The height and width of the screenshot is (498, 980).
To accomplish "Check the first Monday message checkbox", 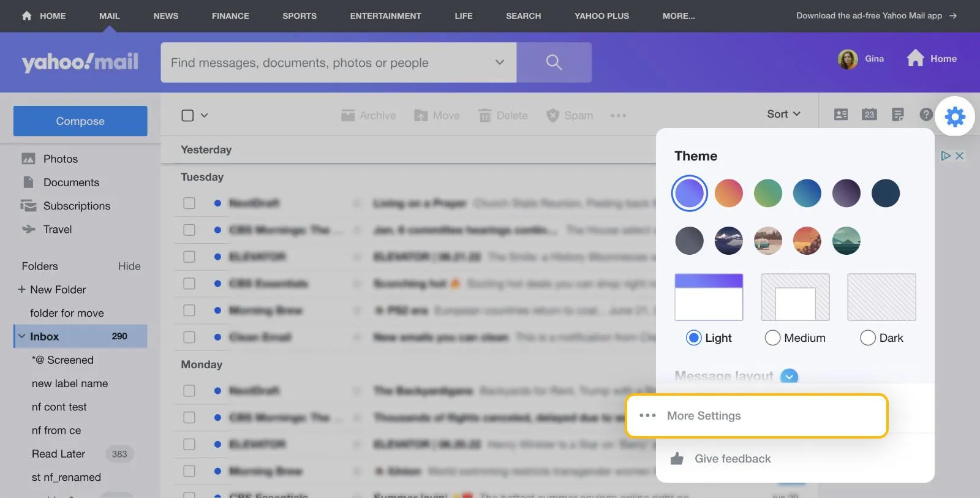I will (x=189, y=391).
